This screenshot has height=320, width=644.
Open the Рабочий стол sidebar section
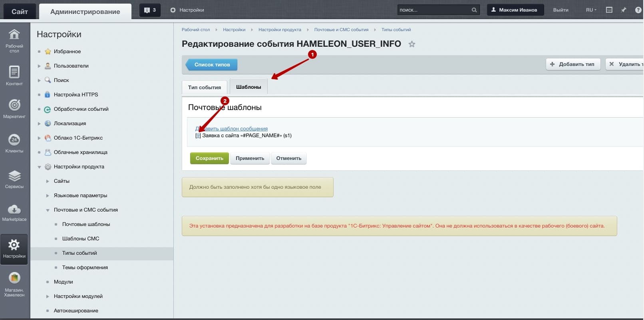pyautogui.click(x=14, y=41)
